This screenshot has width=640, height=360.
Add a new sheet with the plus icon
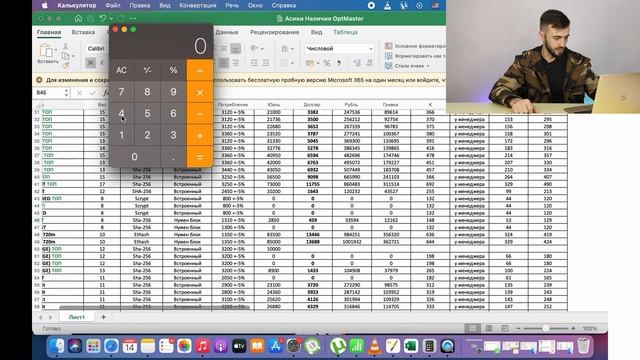(103, 317)
